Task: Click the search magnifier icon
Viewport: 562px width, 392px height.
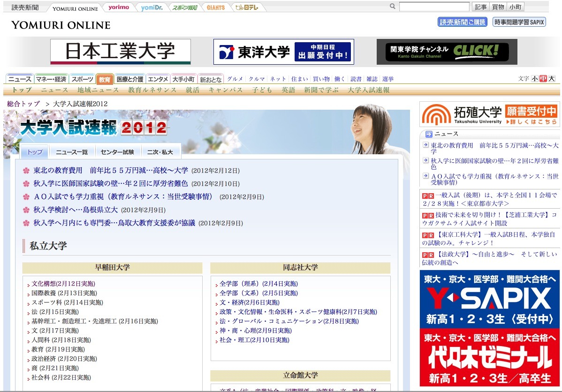Action: (x=391, y=6)
